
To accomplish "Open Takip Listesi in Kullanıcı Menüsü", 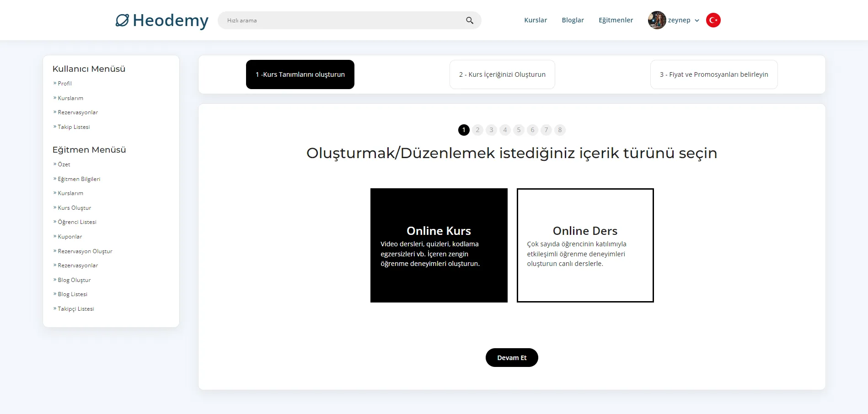I will [74, 127].
